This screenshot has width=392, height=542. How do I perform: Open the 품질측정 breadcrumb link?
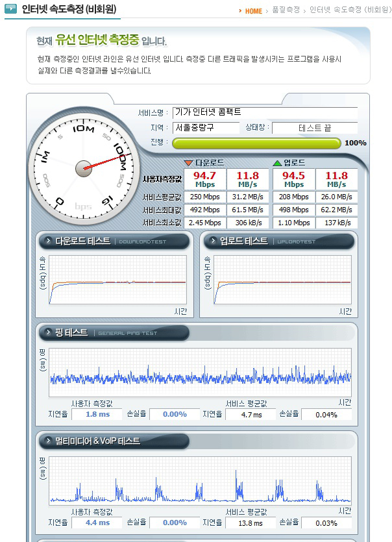point(286,11)
